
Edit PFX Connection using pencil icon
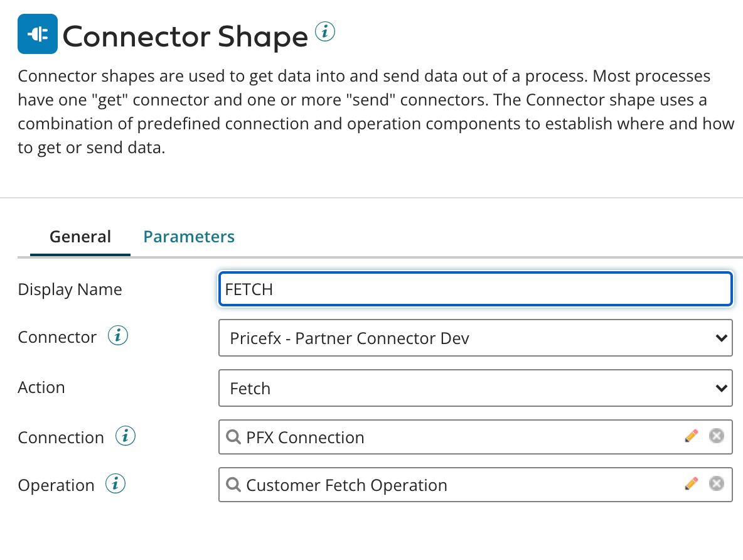point(691,436)
